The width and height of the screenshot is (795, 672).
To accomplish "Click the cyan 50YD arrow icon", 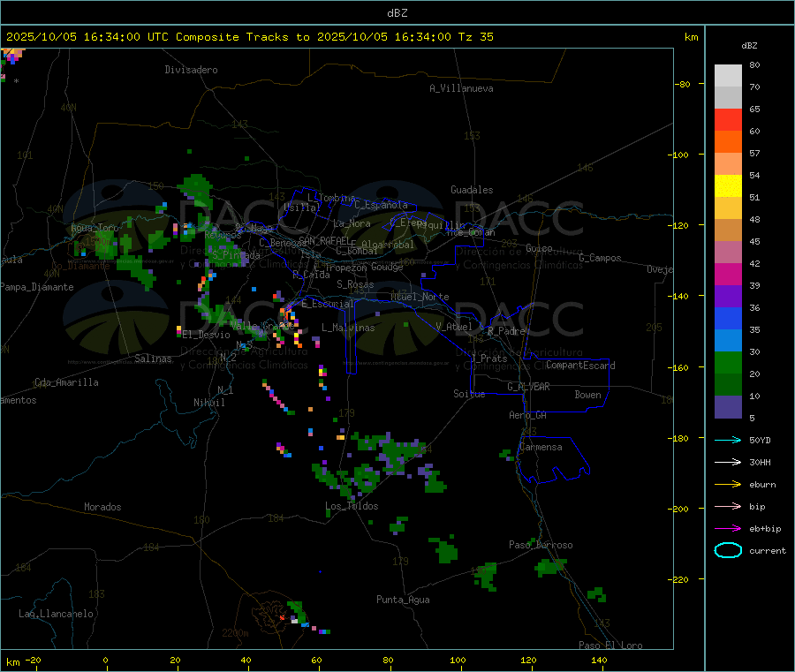I will (728, 440).
